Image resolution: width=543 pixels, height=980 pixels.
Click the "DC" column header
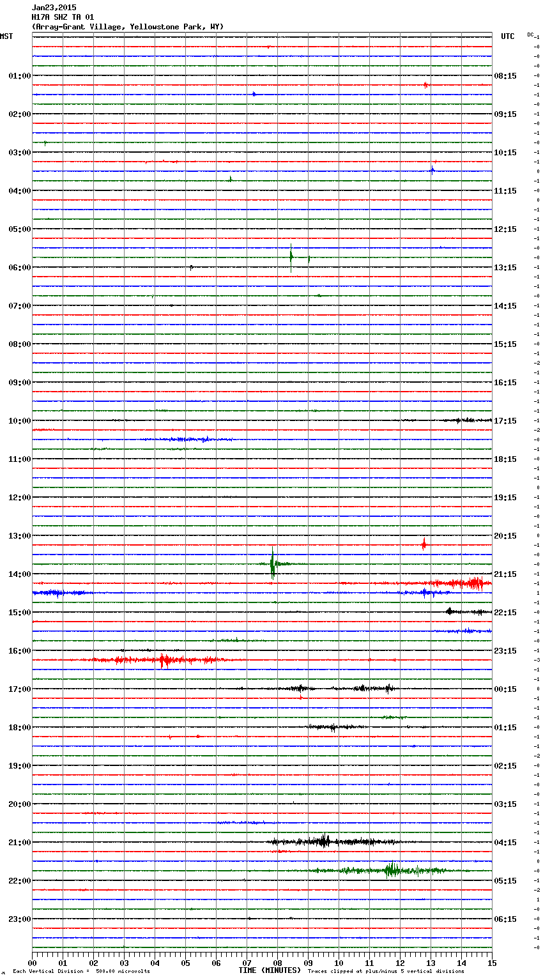[530, 34]
